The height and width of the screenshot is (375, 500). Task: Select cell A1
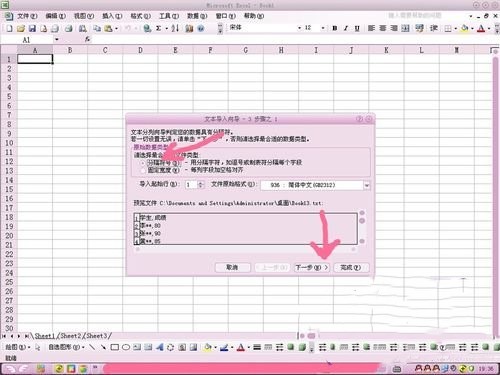[x=35, y=59]
